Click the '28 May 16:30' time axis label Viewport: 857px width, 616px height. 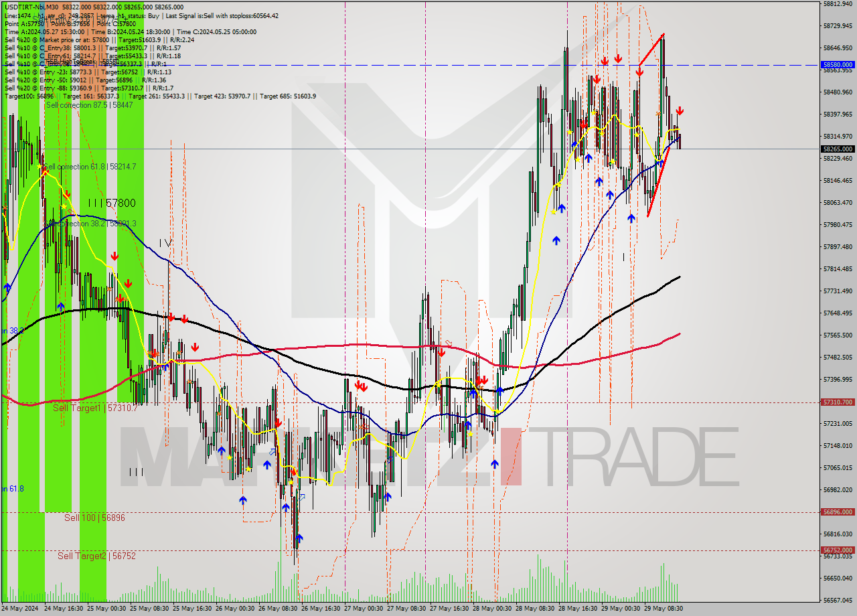click(x=578, y=609)
